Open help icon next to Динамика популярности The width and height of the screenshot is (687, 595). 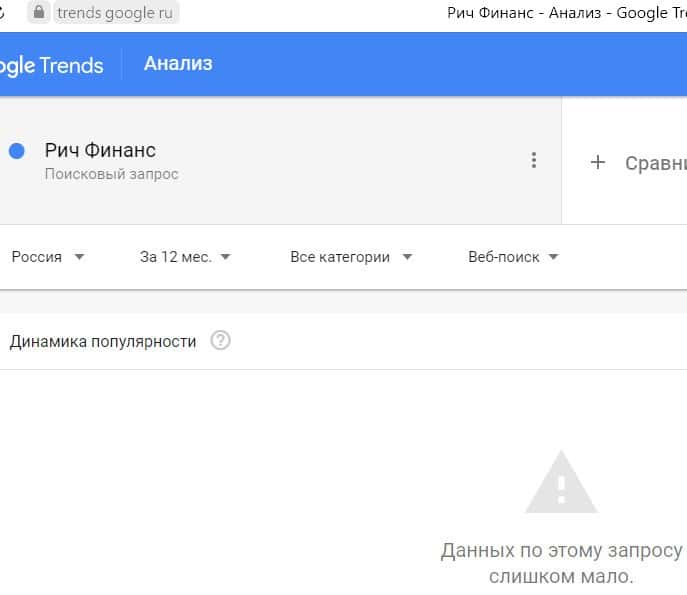click(x=221, y=341)
